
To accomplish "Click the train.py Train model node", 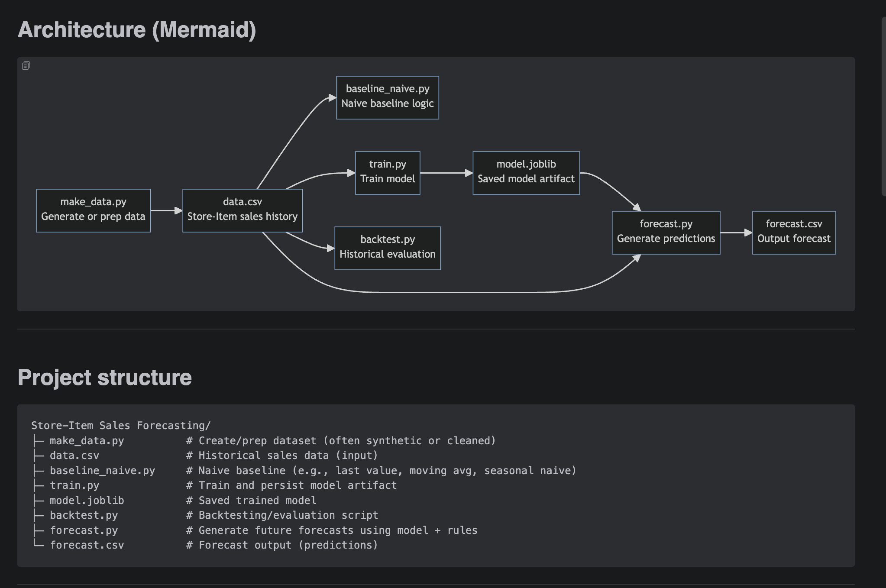I will pos(387,173).
